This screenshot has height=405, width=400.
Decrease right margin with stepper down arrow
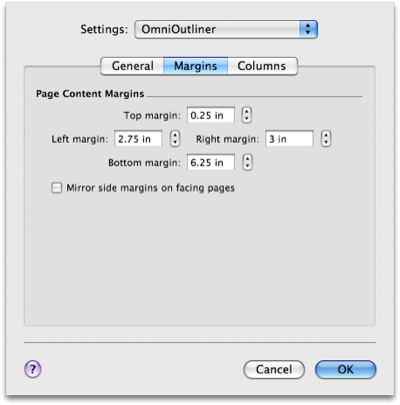[x=326, y=143]
